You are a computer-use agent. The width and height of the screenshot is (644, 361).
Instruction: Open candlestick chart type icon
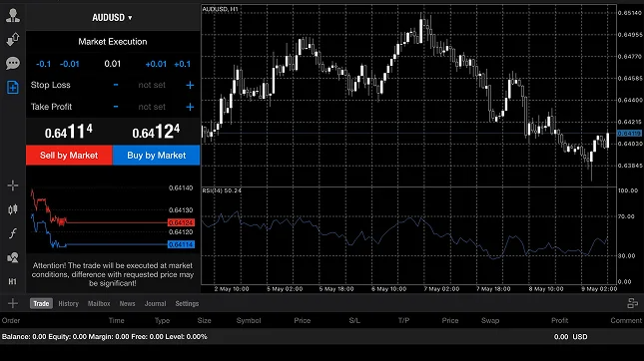click(x=13, y=209)
